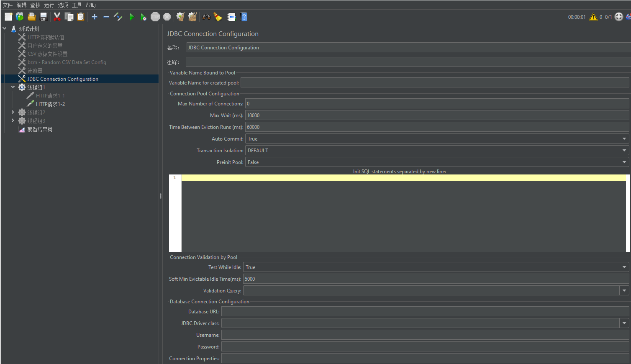Copy the selected element via toolbar
Screen dimensions: 631x364
click(69, 17)
